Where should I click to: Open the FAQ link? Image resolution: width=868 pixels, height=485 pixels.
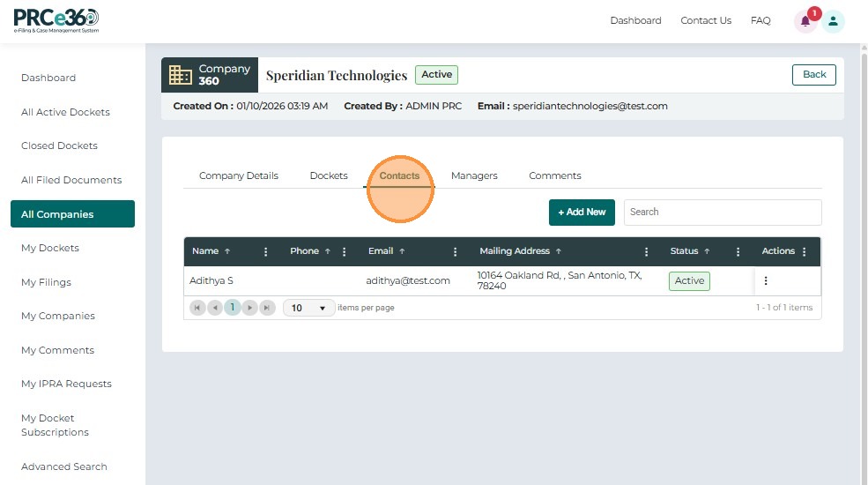pyautogui.click(x=760, y=20)
